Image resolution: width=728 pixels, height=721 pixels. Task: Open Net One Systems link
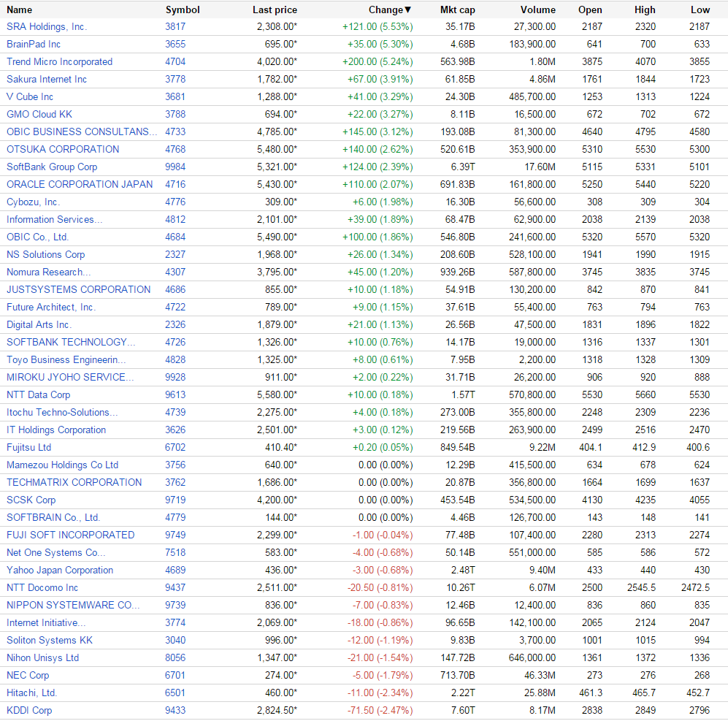point(55,553)
